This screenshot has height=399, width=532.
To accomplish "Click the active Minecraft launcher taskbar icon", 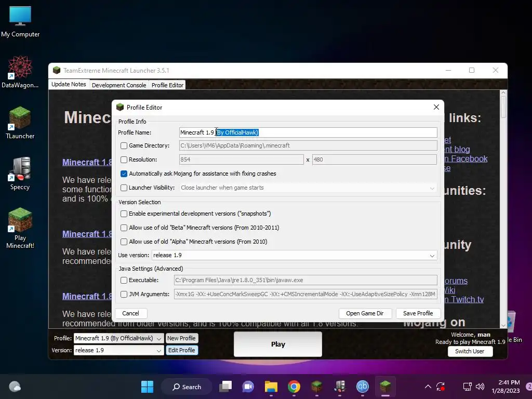I will point(385,387).
